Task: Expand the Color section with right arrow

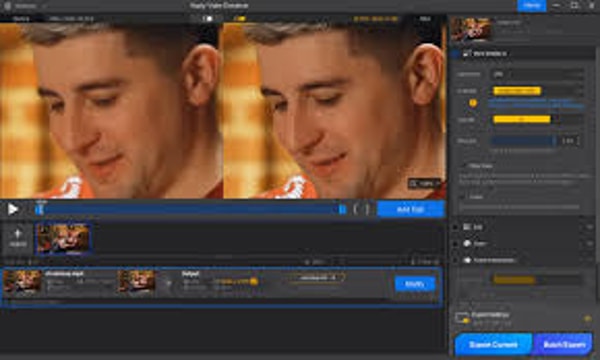Action: [590, 244]
